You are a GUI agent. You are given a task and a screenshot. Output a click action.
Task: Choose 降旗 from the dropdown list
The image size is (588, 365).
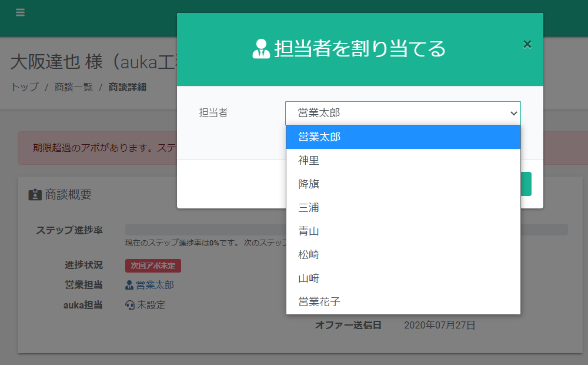tap(403, 184)
